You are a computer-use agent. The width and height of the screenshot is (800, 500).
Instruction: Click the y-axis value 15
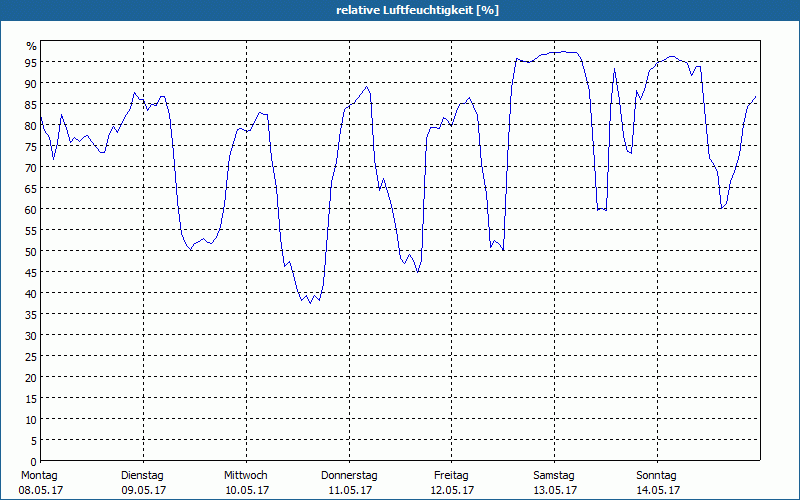[x=31, y=398]
